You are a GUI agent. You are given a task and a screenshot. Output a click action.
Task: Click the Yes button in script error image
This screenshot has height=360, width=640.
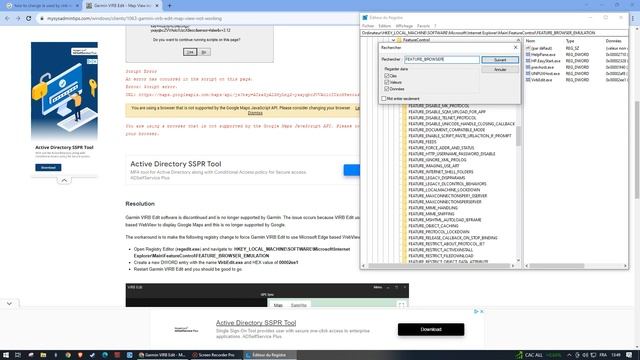tap(190, 52)
